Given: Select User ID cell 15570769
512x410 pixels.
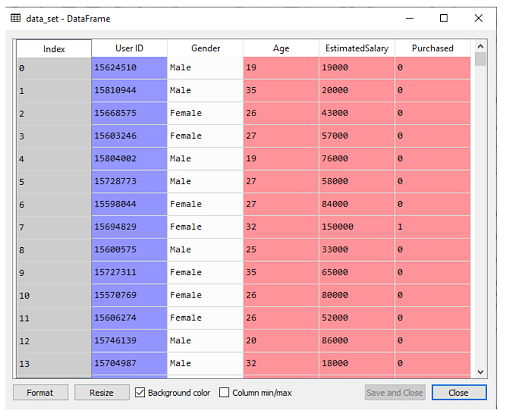Looking at the screenshot, I should pyautogui.click(x=129, y=295).
